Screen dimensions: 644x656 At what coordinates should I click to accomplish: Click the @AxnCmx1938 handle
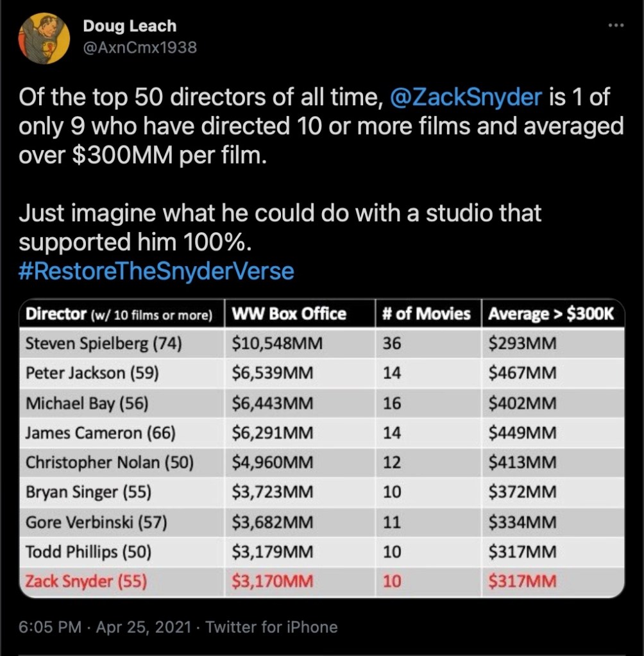[140, 47]
